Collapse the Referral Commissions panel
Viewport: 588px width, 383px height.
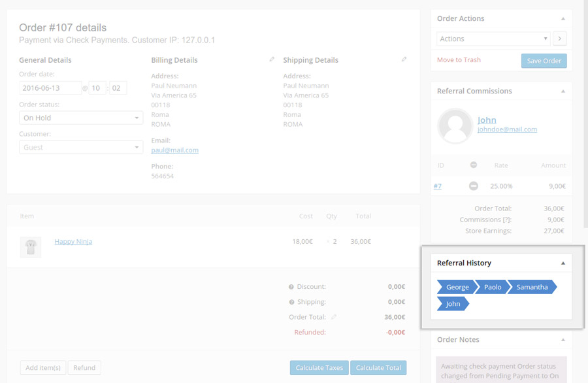(563, 92)
